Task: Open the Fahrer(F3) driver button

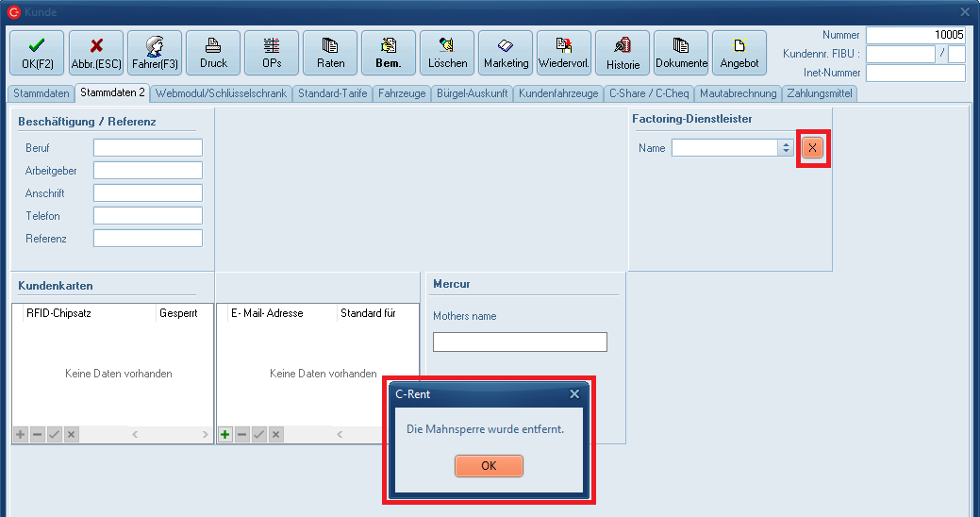Action: point(155,53)
